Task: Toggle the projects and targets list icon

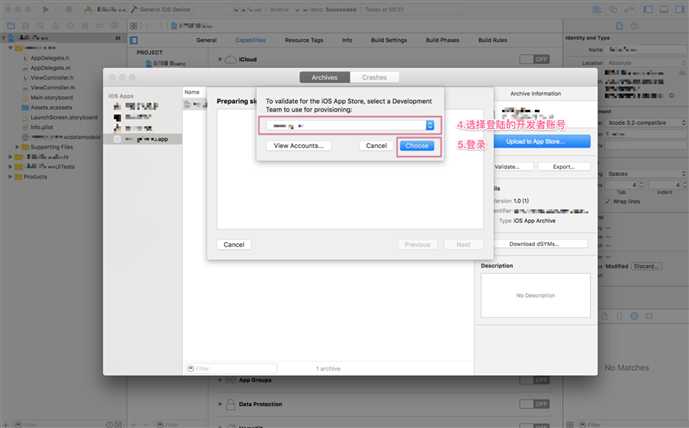Action: [x=134, y=40]
